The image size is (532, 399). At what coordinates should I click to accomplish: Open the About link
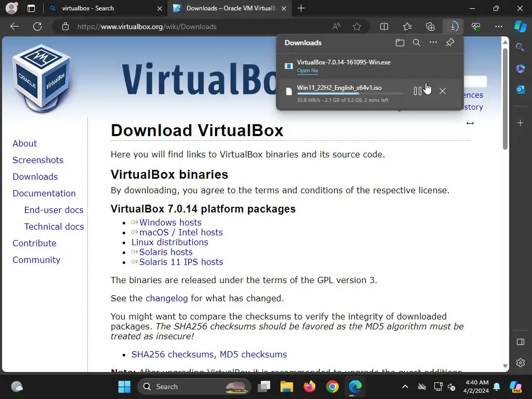pos(24,143)
